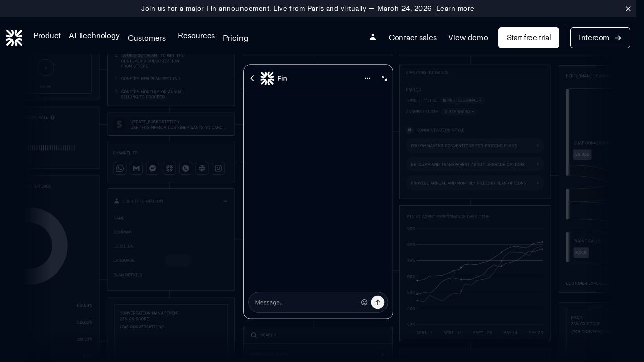Open the AI Technology menu
The width and height of the screenshot is (644, 362).
94,36
